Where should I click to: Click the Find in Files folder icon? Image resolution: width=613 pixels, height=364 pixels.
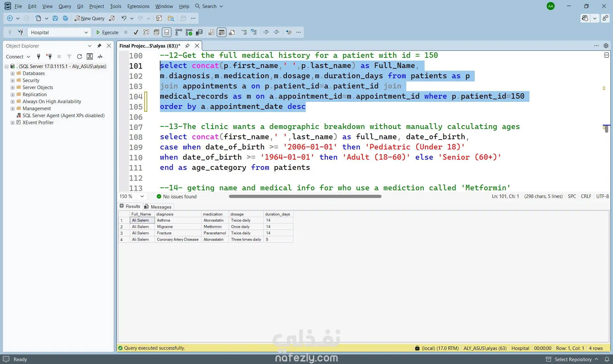coord(171,18)
